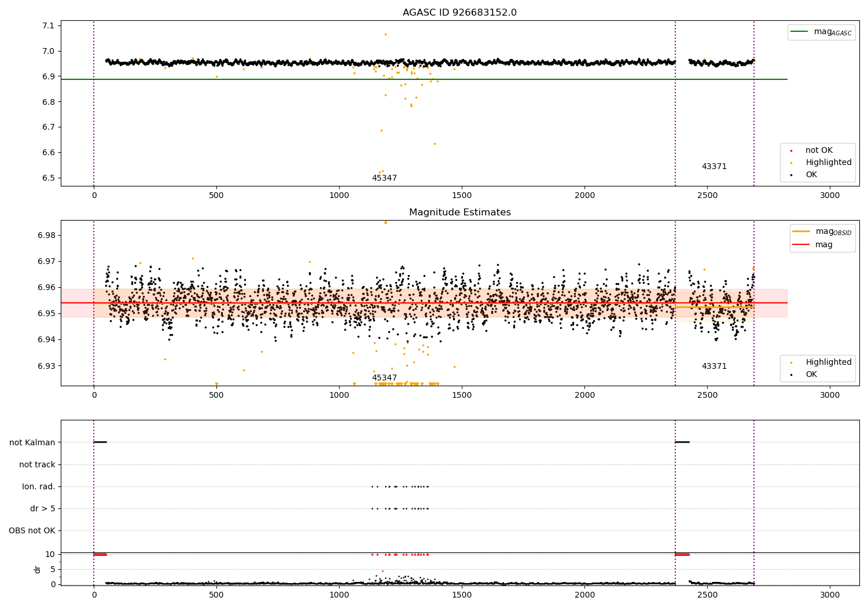868x608 pixels.
Task: Click the red 'mag' legend entry
Action: [x=813, y=244]
